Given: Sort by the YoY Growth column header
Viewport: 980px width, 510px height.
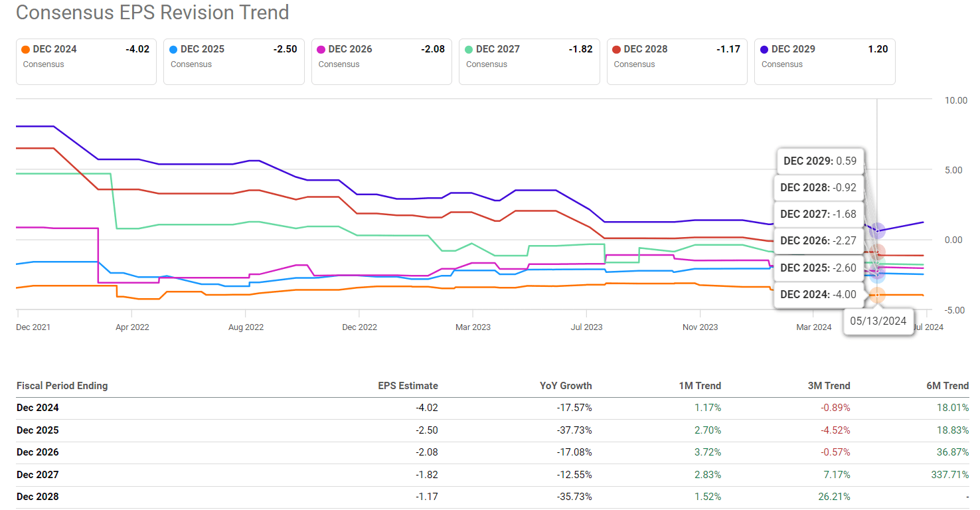Looking at the screenshot, I should tap(565, 386).
